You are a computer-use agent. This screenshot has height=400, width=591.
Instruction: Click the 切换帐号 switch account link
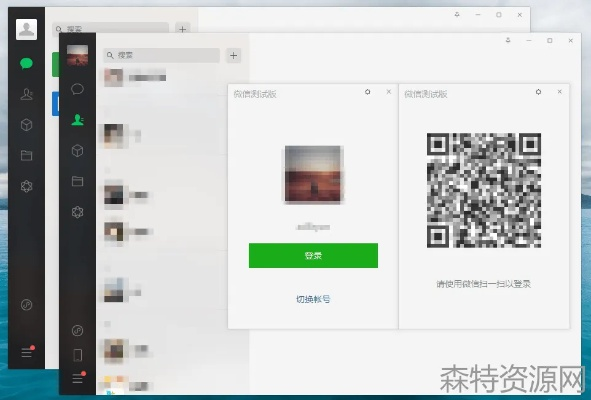(x=313, y=299)
